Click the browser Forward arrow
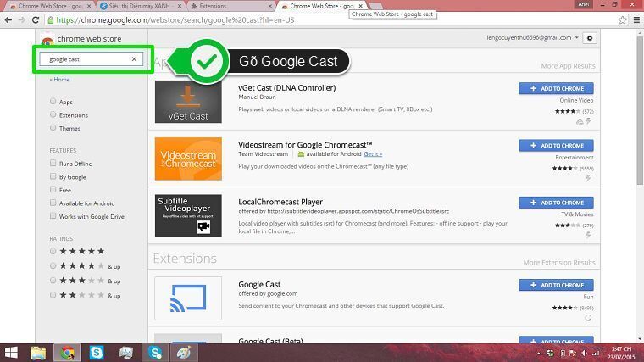 click(x=22, y=19)
